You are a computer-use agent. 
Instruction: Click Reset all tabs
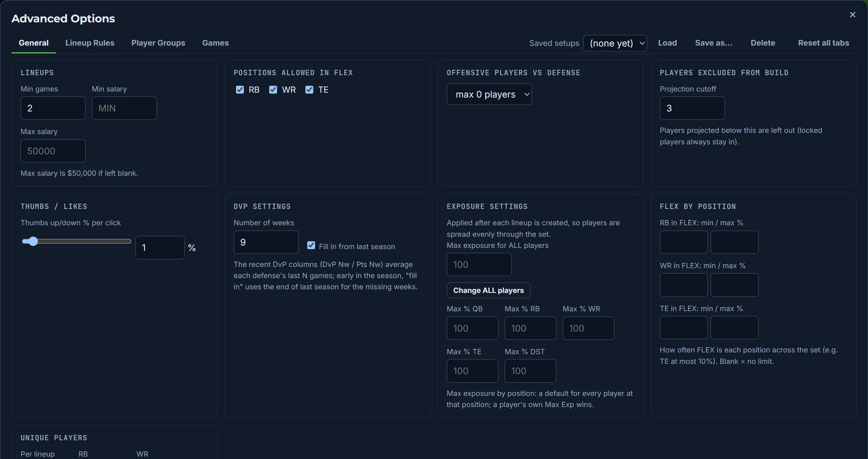point(824,43)
